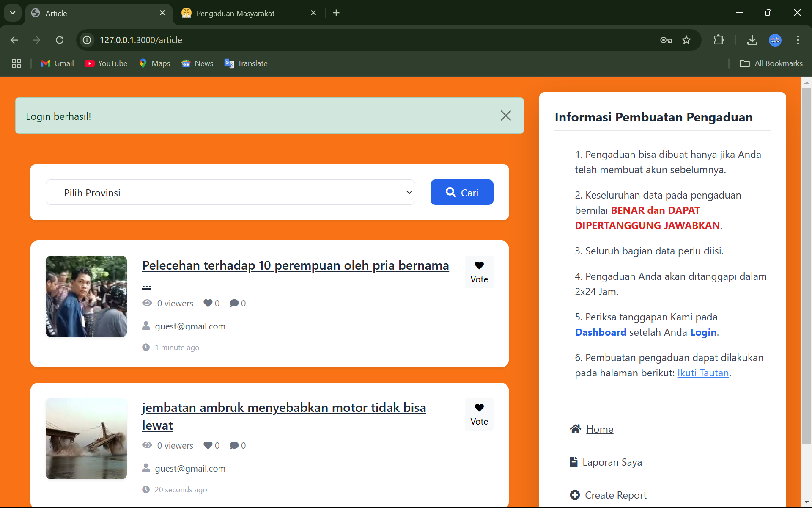Reload the article page

click(60, 40)
